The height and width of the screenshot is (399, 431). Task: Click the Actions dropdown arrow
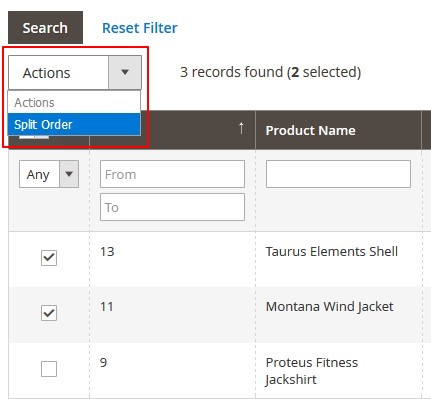(x=125, y=72)
